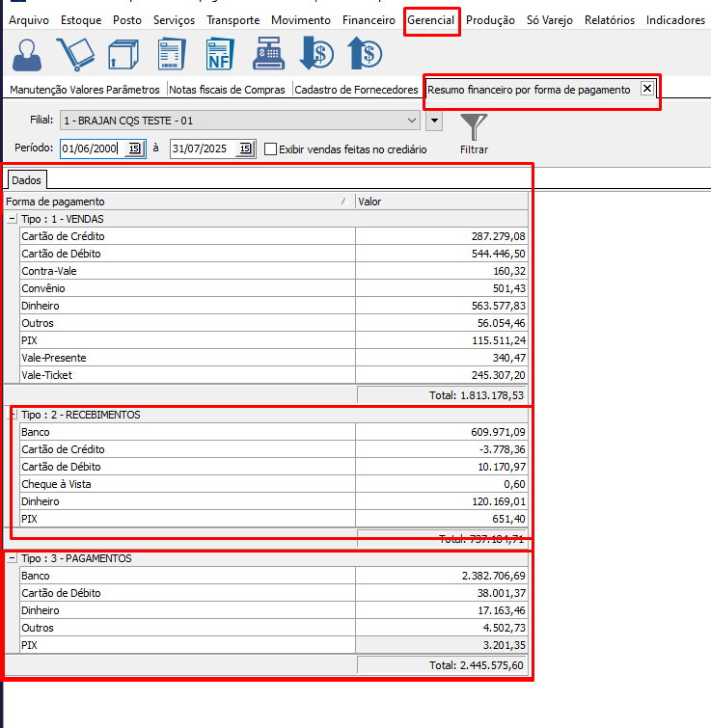The width and height of the screenshot is (711, 728).
Task: Click the dollar down-arrow icon
Action: 316,55
